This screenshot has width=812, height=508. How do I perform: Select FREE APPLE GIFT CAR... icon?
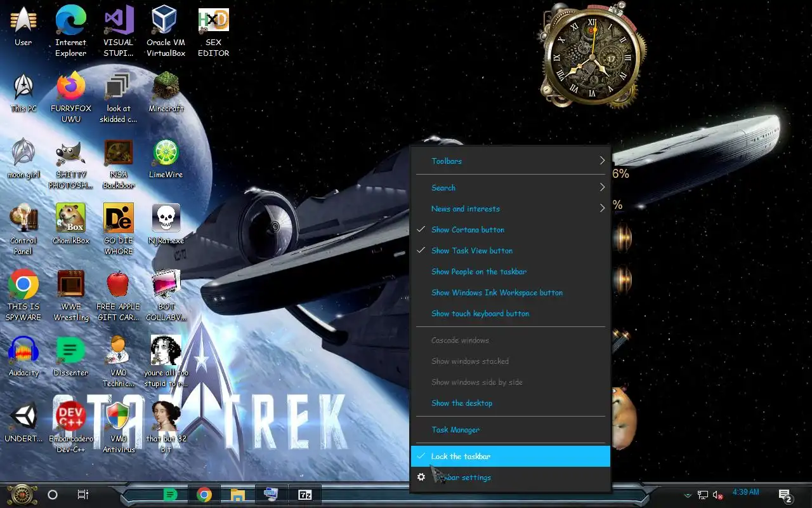pyautogui.click(x=119, y=296)
